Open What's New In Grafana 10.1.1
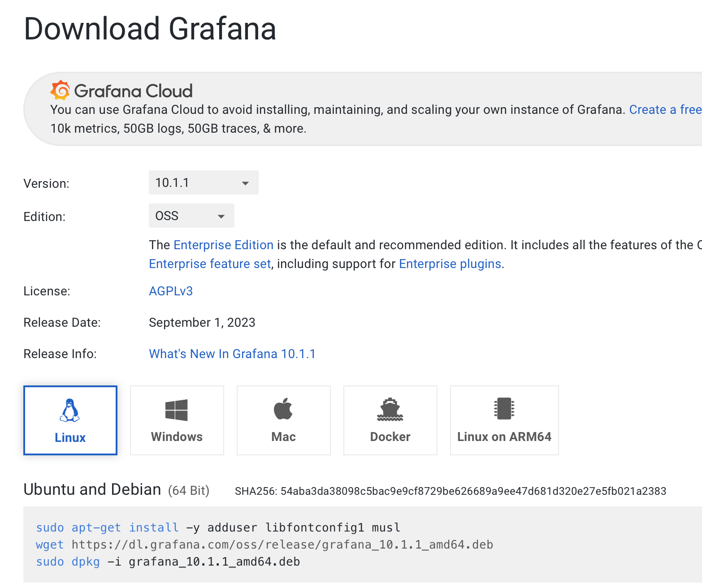This screenshot has width=702, height=588. pos(232,354)
